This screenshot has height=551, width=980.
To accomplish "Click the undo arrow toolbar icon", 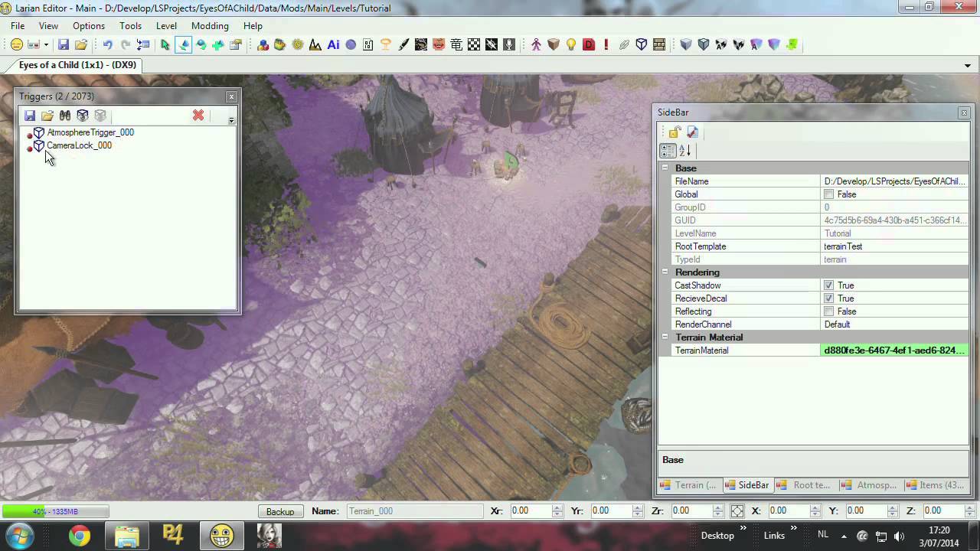I will [x=108, y=45].
